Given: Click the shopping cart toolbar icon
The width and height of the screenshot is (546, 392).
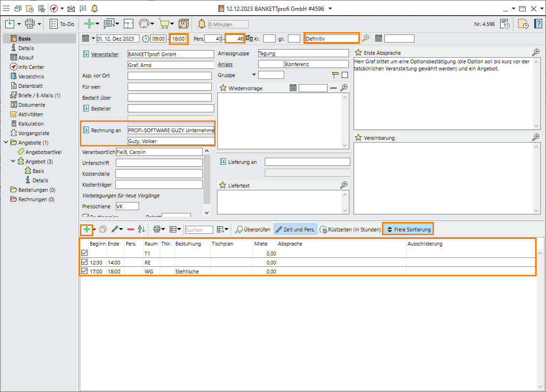Looking at the screenshot, I should [164, 24].
